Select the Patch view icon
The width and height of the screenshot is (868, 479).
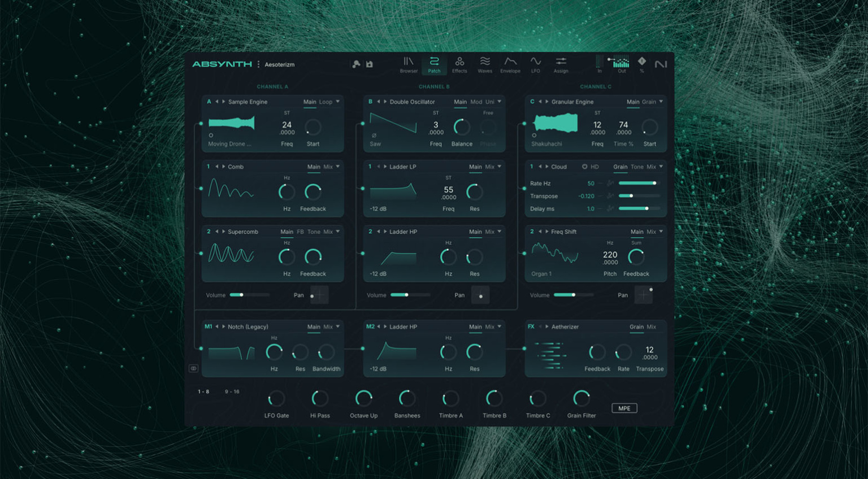tap(434, 63)
